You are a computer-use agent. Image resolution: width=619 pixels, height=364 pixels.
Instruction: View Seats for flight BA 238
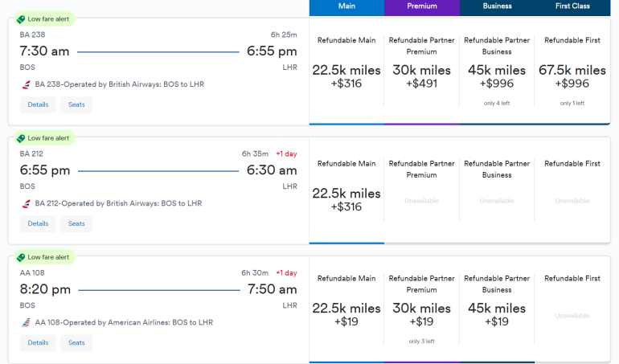[x=76, y=104]
